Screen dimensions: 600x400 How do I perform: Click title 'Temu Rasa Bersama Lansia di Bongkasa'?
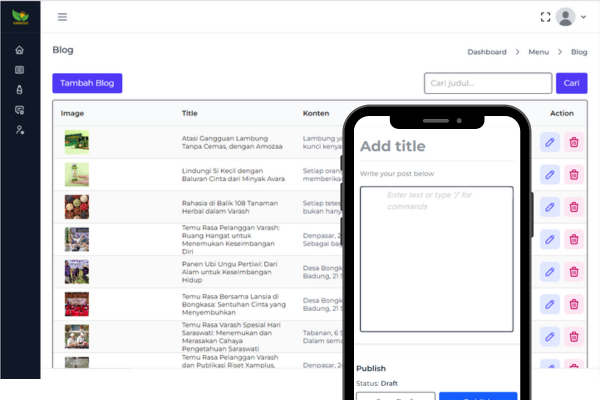click(234, 304)
